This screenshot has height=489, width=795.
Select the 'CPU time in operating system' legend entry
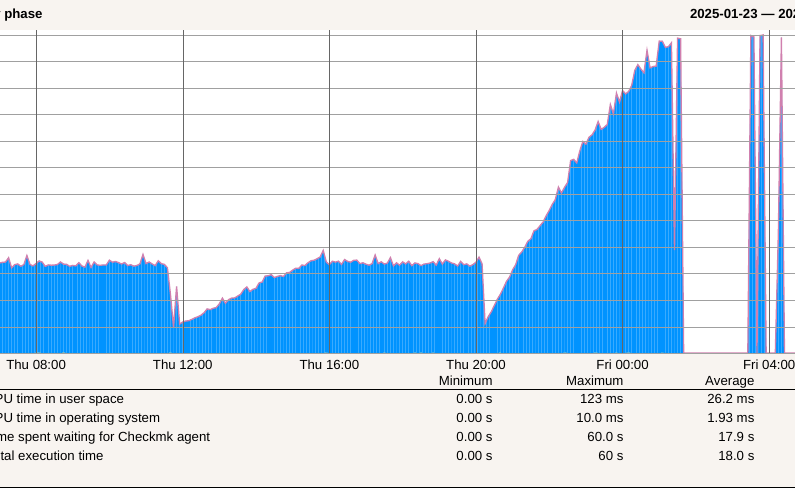point(80,418)
